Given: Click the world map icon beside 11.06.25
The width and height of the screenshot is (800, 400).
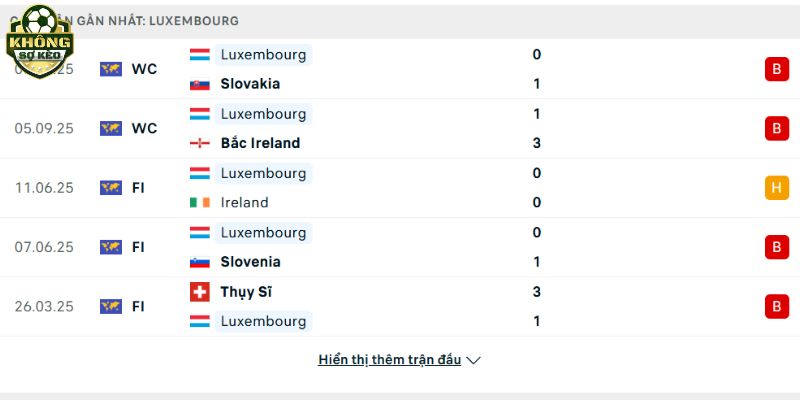Looking at the screenshot, I should [110, 187].
